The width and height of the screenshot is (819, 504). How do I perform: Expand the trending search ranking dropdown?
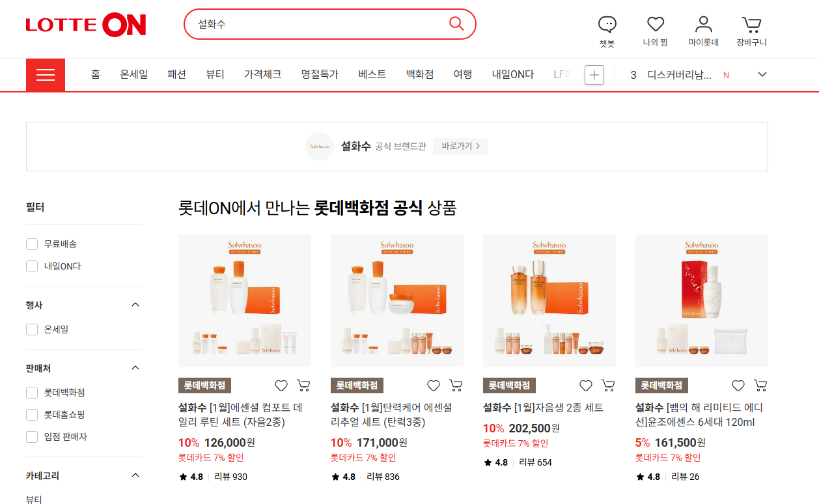pyautogui.click(x=762, y=74)
